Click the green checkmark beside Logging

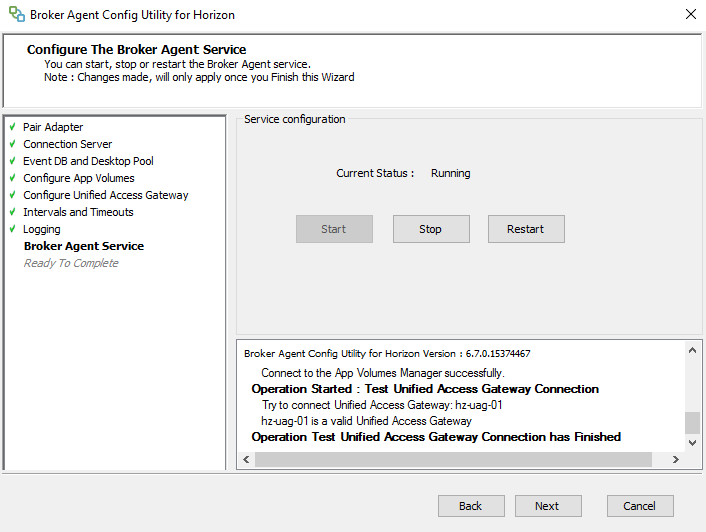coord(12,229)
